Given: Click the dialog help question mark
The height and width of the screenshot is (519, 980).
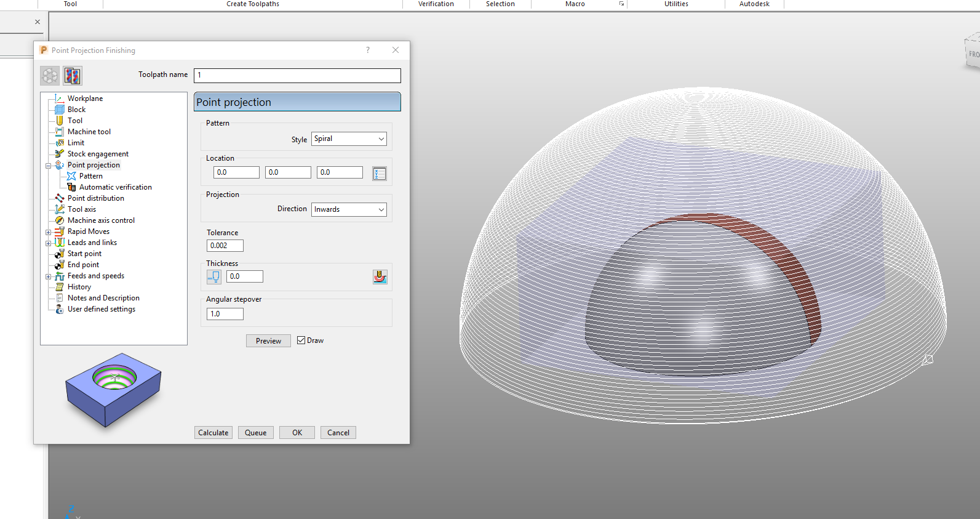Looking at the screenshot, I should [x=368, y=50].
